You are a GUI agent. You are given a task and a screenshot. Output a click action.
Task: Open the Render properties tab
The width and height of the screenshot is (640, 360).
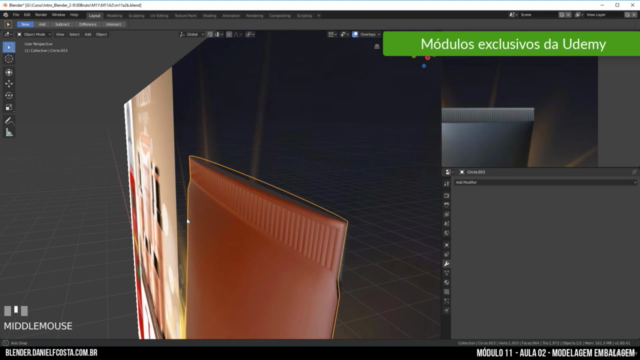(447, 196)
